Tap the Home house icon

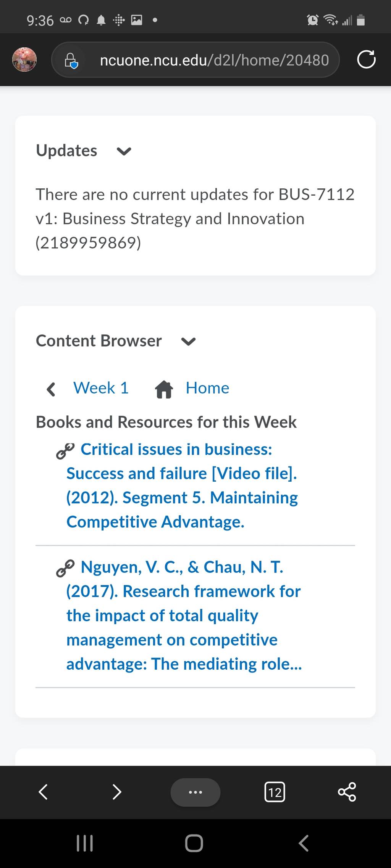click(164, 389)
